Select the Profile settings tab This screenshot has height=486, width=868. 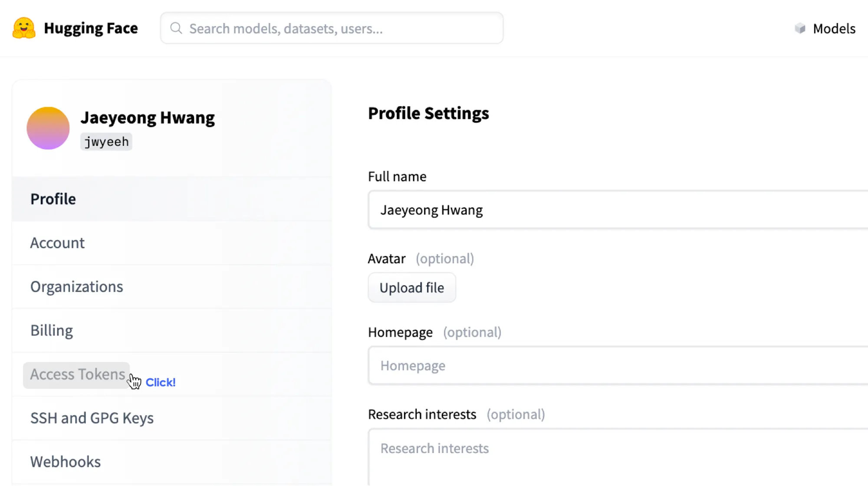click(x=53, y=199)
